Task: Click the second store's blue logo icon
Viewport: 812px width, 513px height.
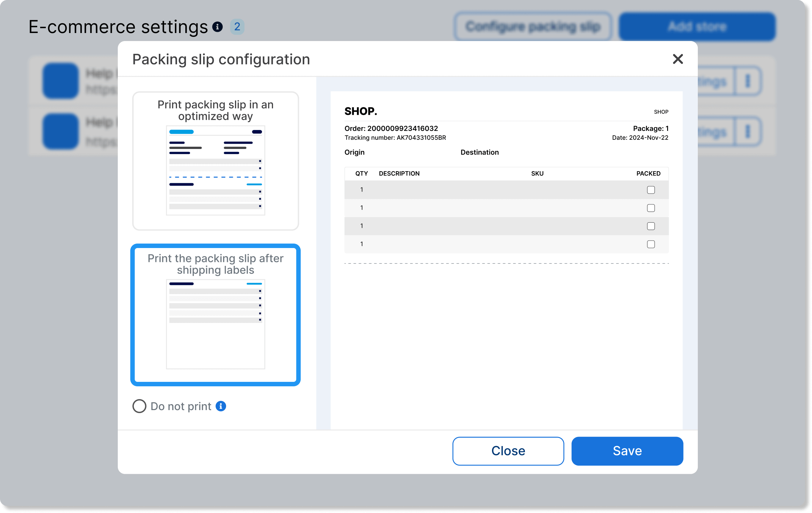Action: (61, 131)
